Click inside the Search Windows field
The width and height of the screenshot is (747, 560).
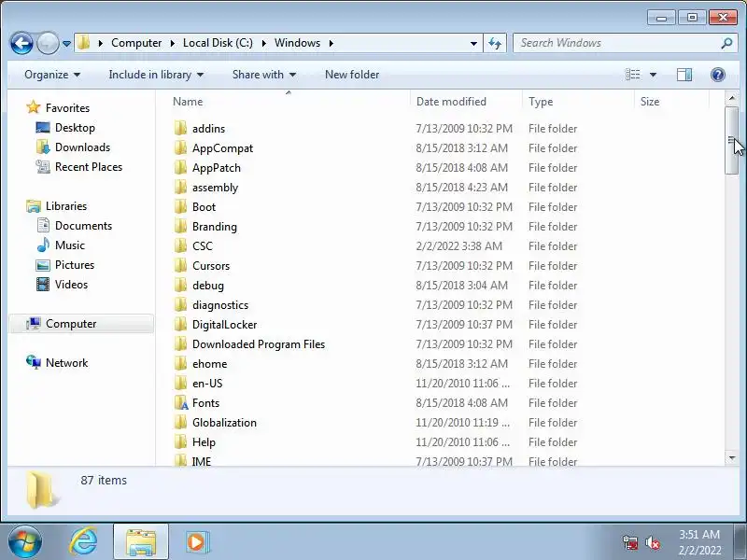pyautogui.click(x=617, y=43)
